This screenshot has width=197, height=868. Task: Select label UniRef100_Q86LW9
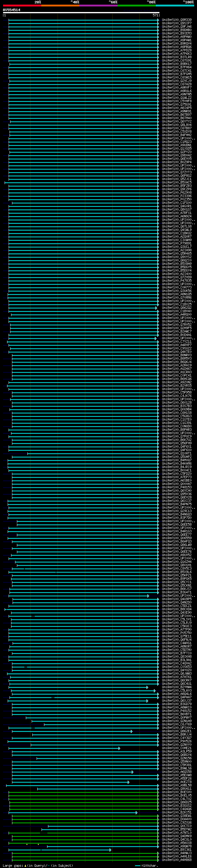click(177, 545)
